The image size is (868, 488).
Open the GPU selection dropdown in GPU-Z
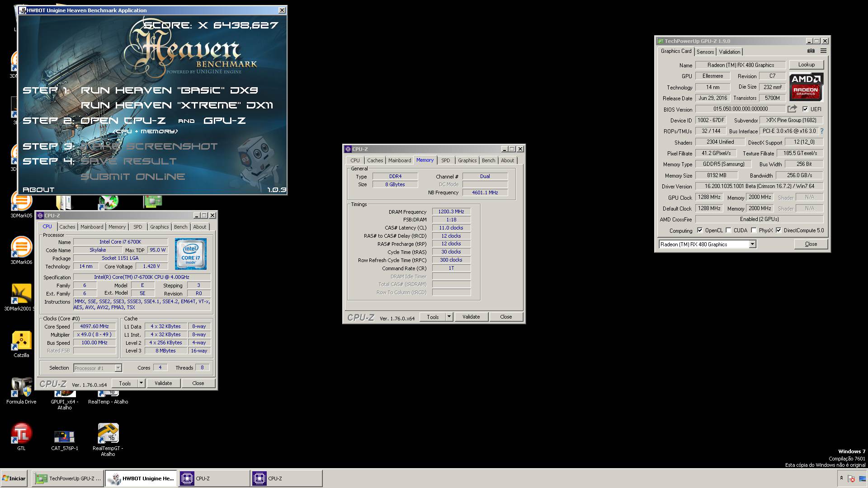752,244
